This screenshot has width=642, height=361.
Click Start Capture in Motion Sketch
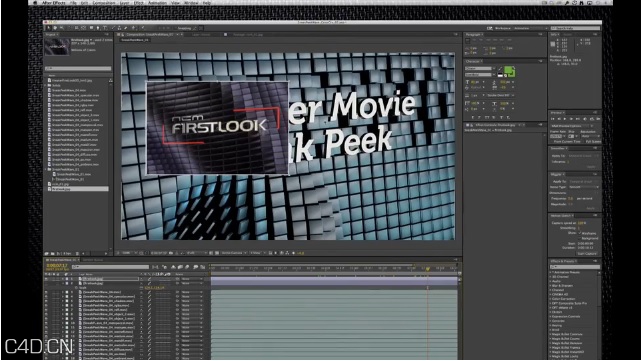(588, 253)
